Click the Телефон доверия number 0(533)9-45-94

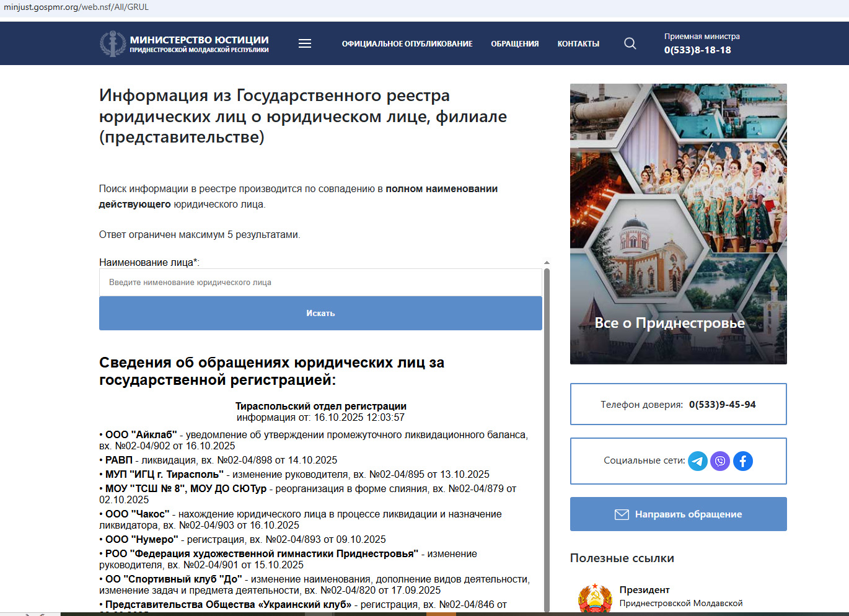click(722, 405)
